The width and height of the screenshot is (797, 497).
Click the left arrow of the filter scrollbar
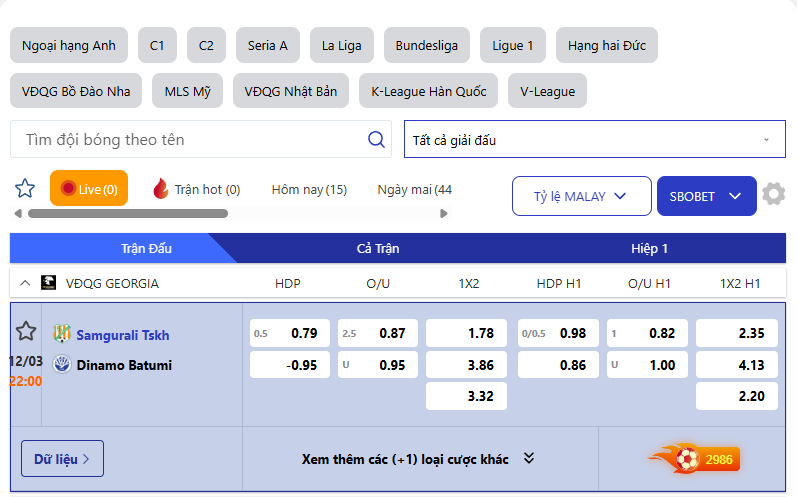click(x=17, y=213)
